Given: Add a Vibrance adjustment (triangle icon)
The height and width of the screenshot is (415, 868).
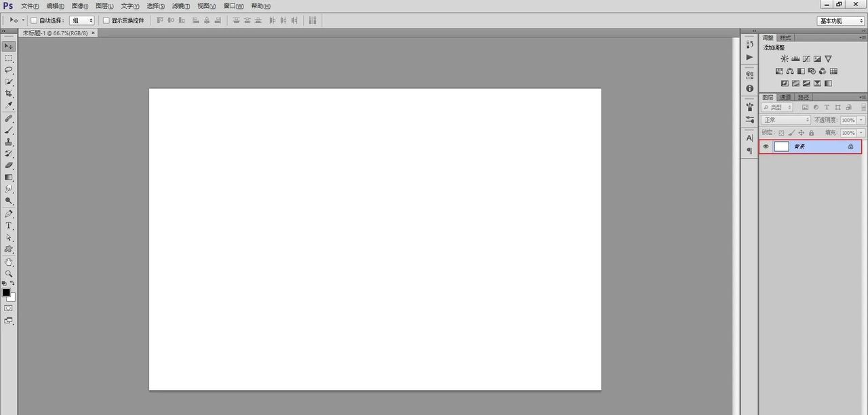Looking at the screenshot, I should point(828,59).
